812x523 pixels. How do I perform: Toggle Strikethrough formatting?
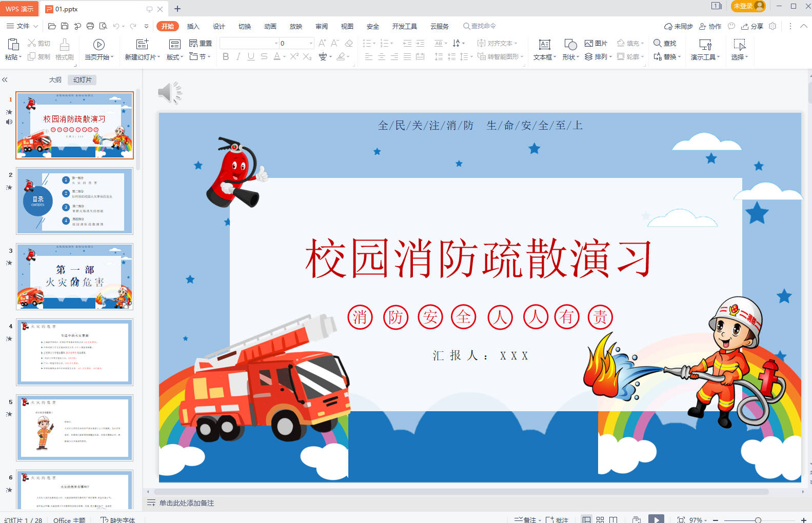point(264,57)
